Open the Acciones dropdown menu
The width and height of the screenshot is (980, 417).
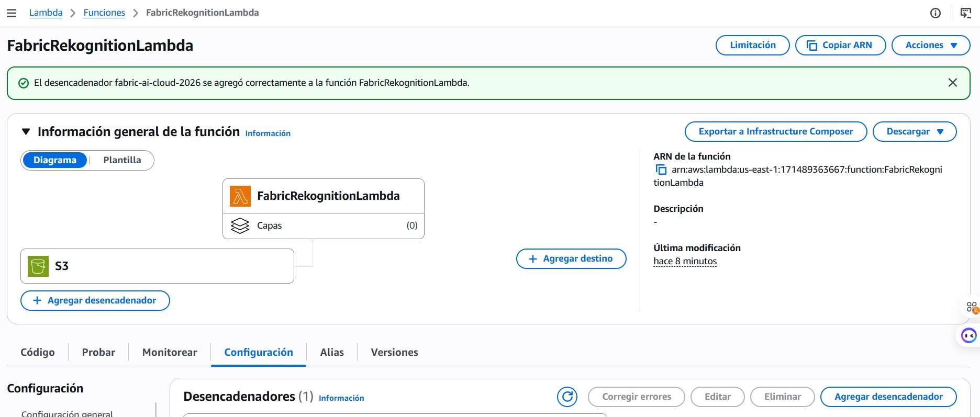pos(931,45)
